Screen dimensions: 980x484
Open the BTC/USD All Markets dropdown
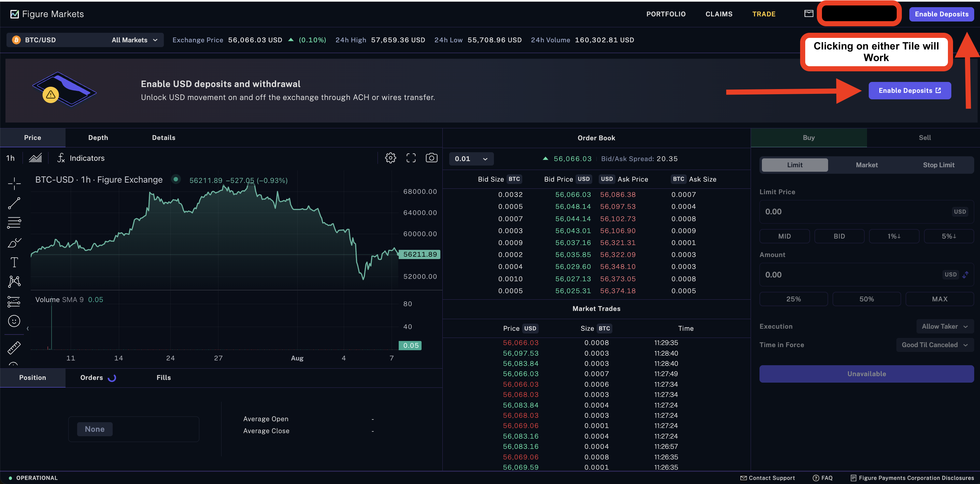[85, 40]
